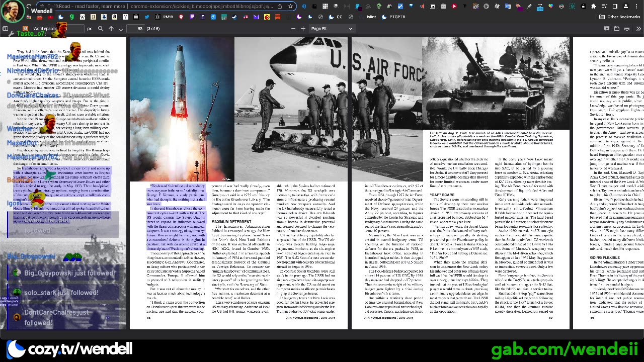Click the share icon in address bar
This screenshot has width=644, height=362.
click(279, 7)
